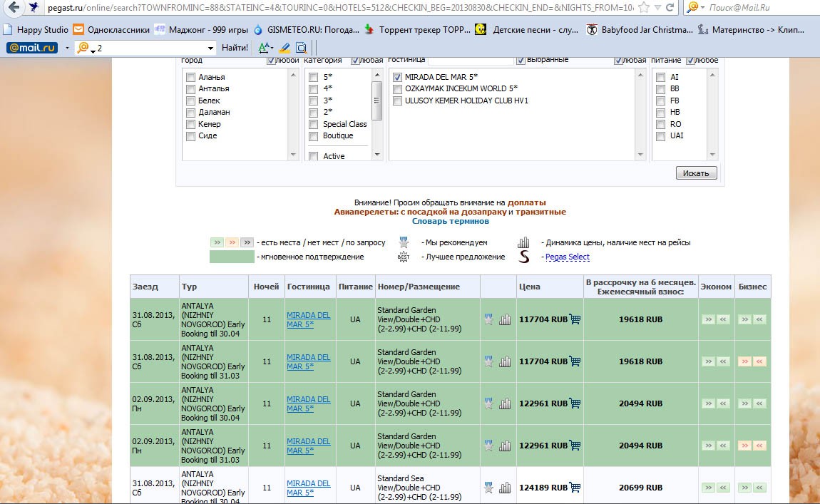Tick the Кемер city checkbox

click(191, 125)
